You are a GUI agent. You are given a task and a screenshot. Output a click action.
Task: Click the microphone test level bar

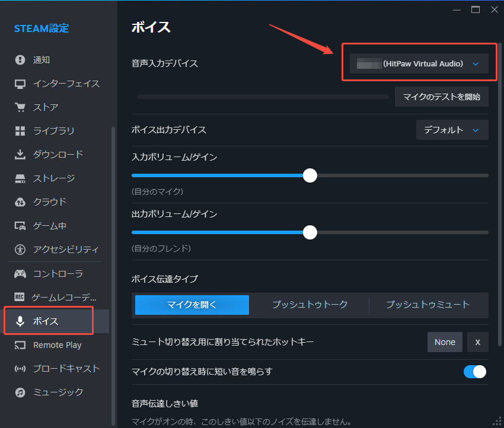[263, 97]
